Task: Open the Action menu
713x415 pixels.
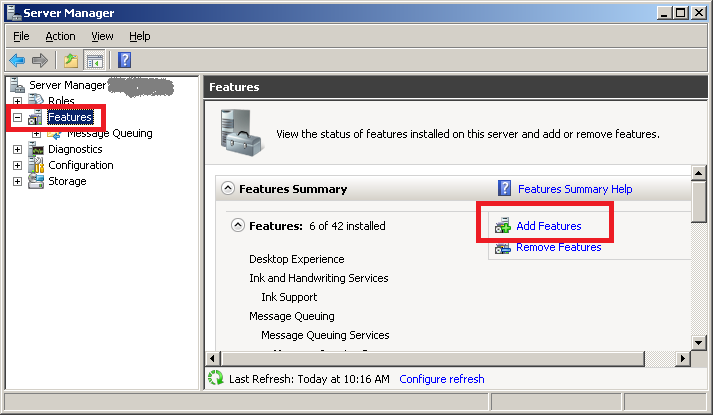Action: click(60, 36)
